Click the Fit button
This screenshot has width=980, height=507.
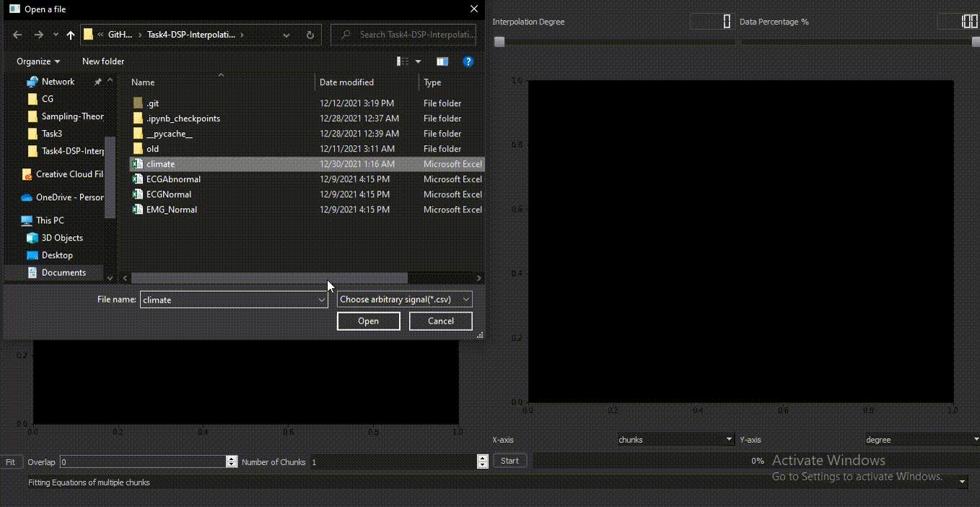[x=11, y=462]
